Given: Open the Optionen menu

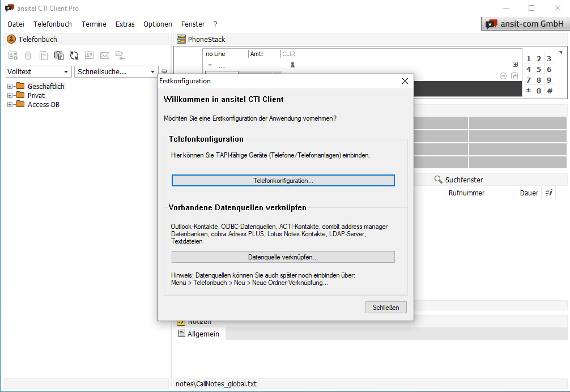Looking at the screenshot, I should 158,24.
